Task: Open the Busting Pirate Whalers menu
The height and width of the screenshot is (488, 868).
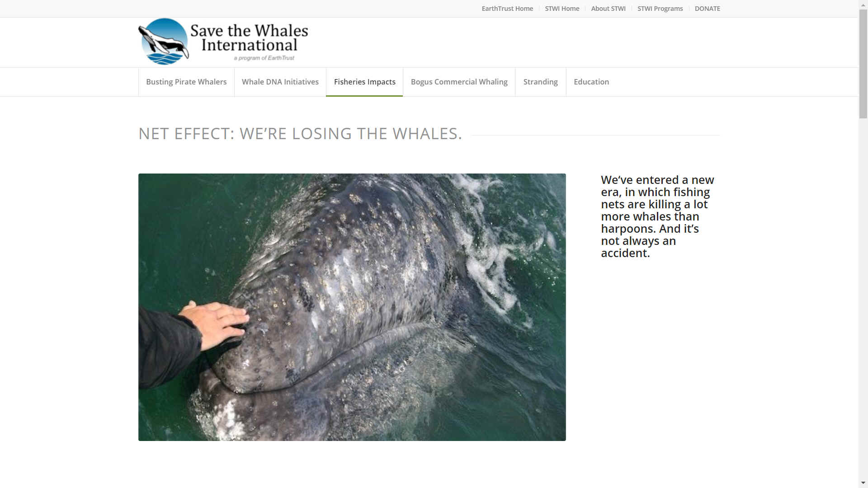Action: coord(186,82)
